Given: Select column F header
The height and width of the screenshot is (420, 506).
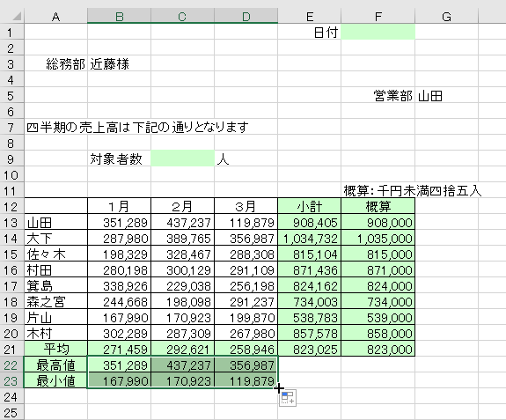Looking at the screenshot, I should tap(378, 17).
